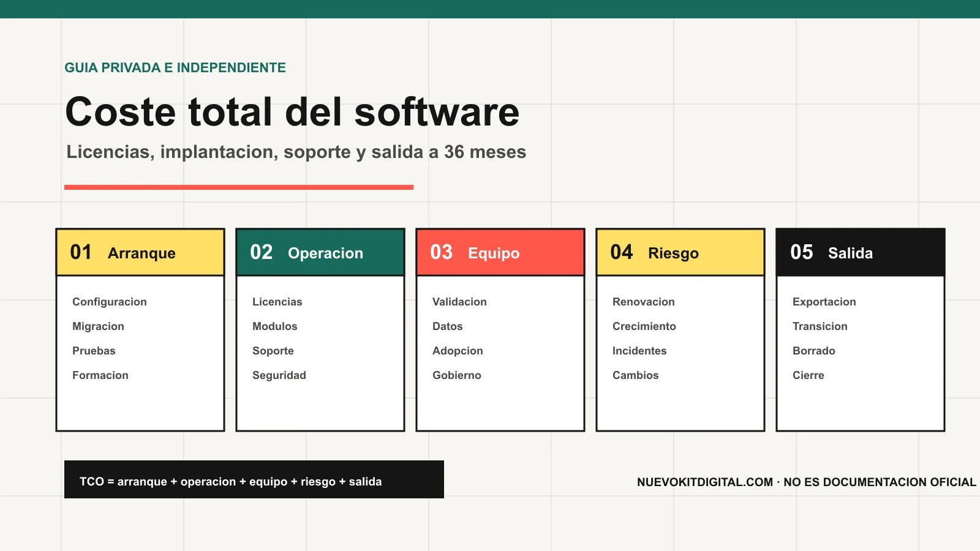This screenshot has height=551, width=980.
Task: Click the '05 Salida' card header
Action: (x=861, y=252)
